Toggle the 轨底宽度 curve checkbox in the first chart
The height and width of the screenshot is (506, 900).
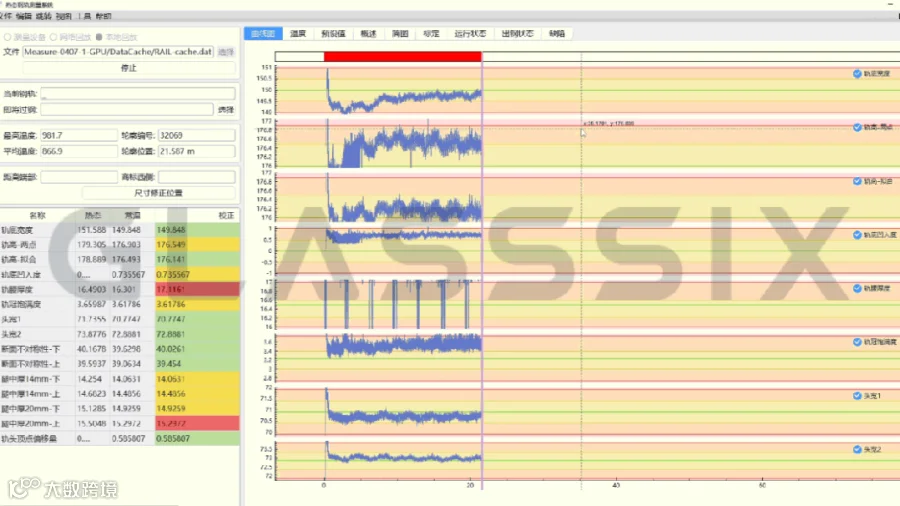(857, 73)
